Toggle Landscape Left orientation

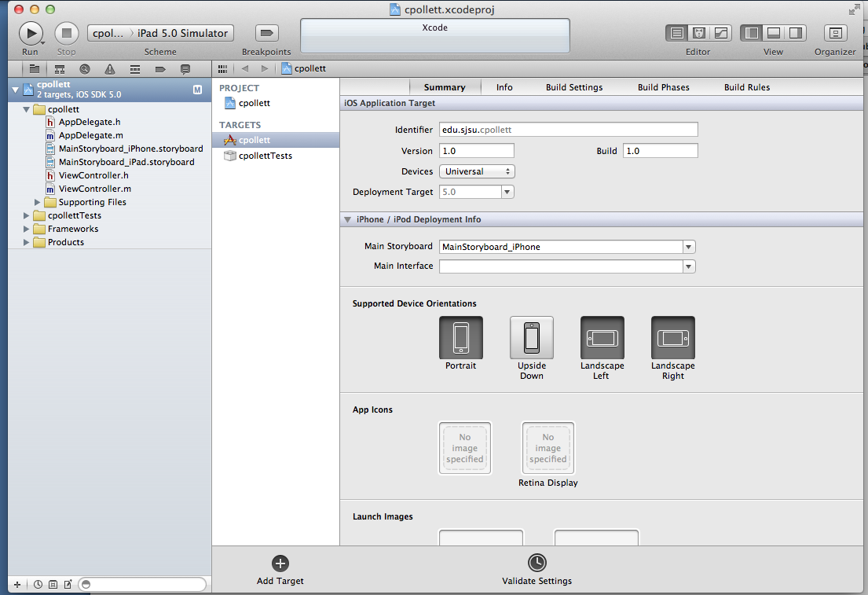coord(602,338)
